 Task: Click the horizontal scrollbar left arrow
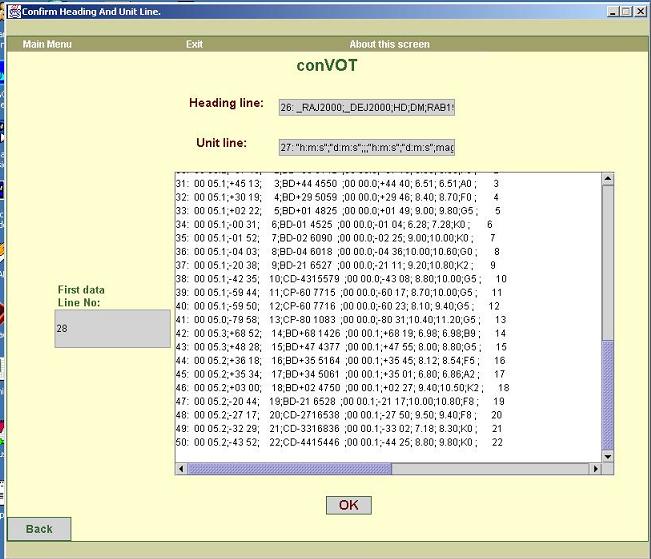pos(181,468)
